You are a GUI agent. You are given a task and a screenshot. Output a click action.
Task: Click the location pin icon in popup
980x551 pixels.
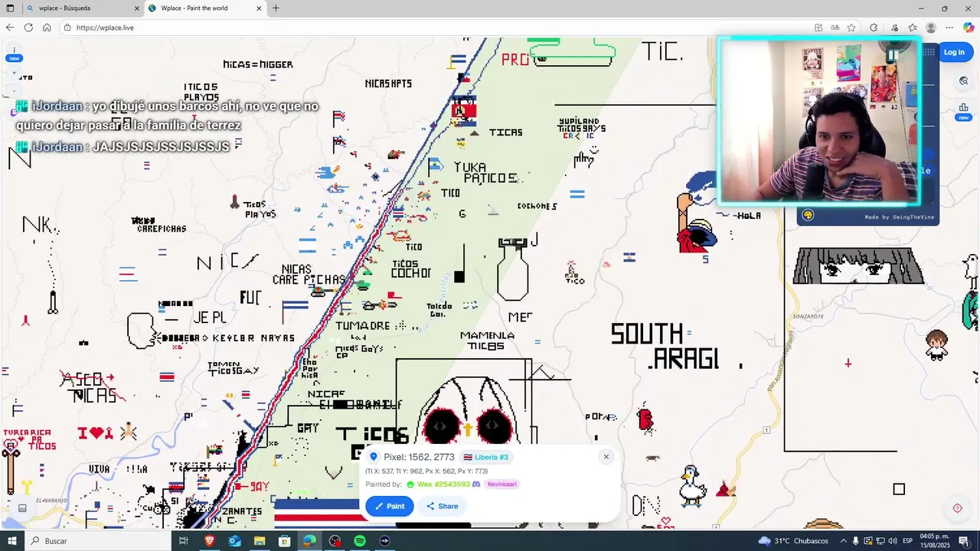click(374, 457)
